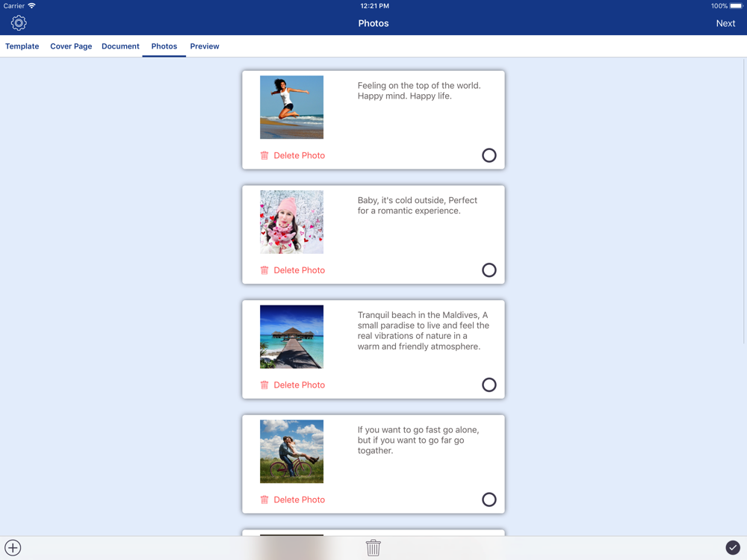
Task: Tap the Next button
Action: [x=725, y=23]
